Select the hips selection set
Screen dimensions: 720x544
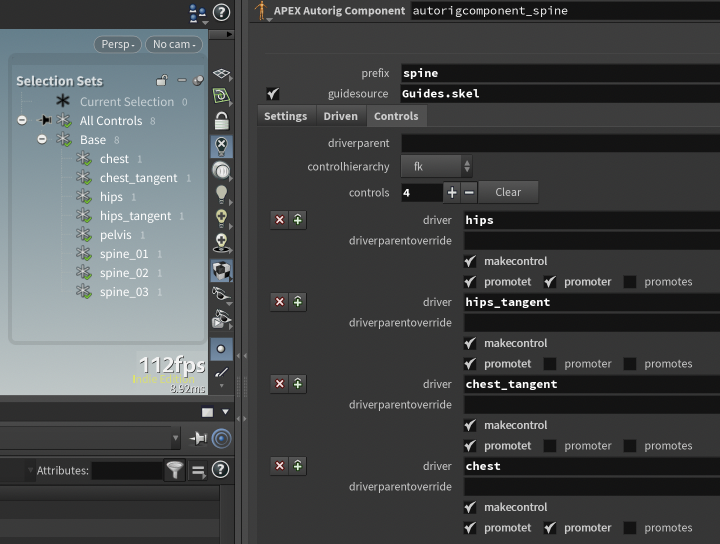(111, 196)
